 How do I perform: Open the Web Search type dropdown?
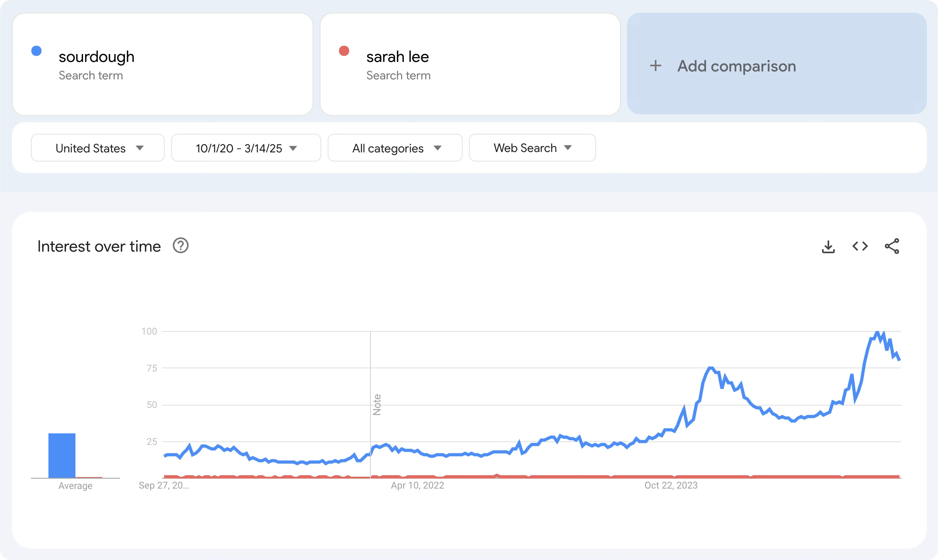click(x=532, y=148)
